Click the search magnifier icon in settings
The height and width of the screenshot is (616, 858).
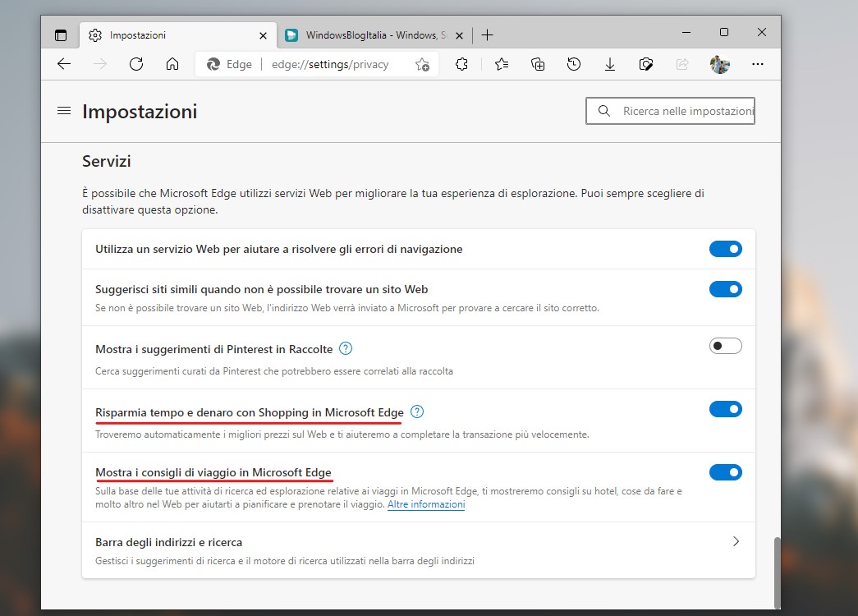click(x=604, y=111)
